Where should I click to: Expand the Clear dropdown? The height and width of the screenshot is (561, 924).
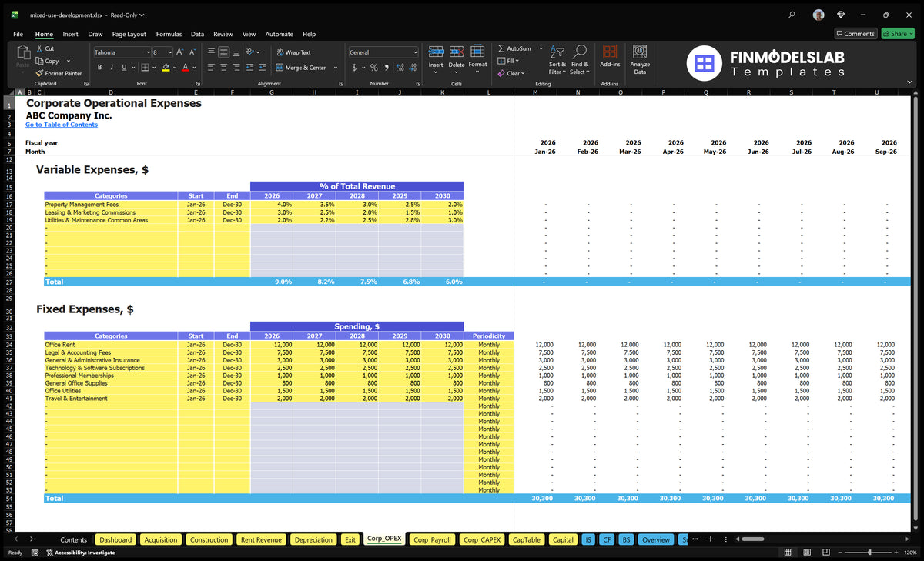[x=523, y=73]
